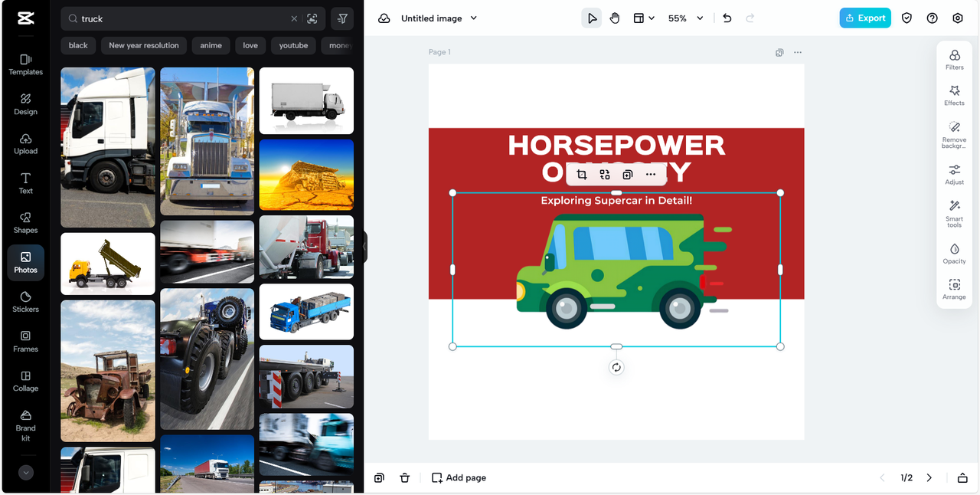Select the black suggestion chip

coord(78,45)
